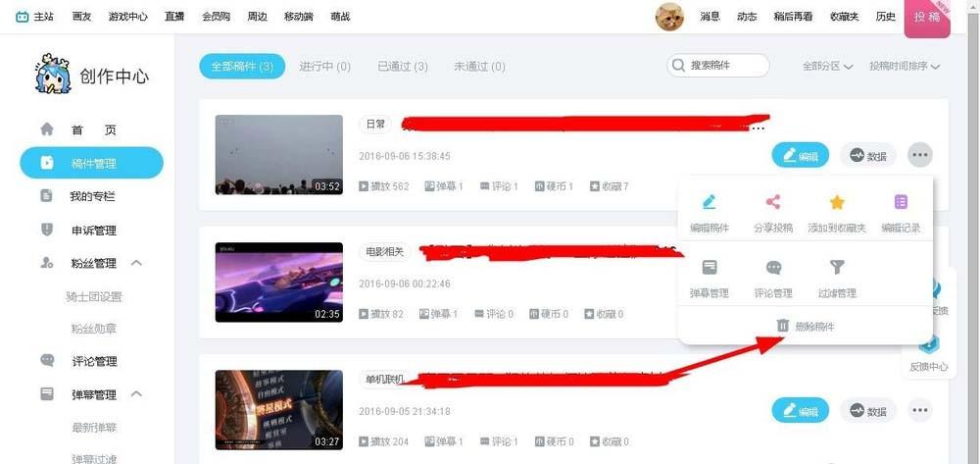Click the 编辑稿件 pencil icon in popup
This screenshot has width=980, height=464.
click(x=709, y=203)
